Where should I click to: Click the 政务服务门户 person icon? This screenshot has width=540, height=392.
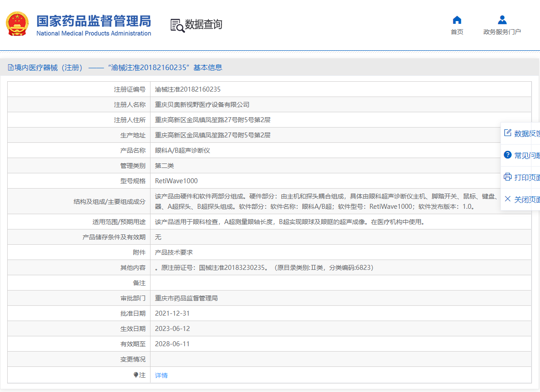click(502, 20)
